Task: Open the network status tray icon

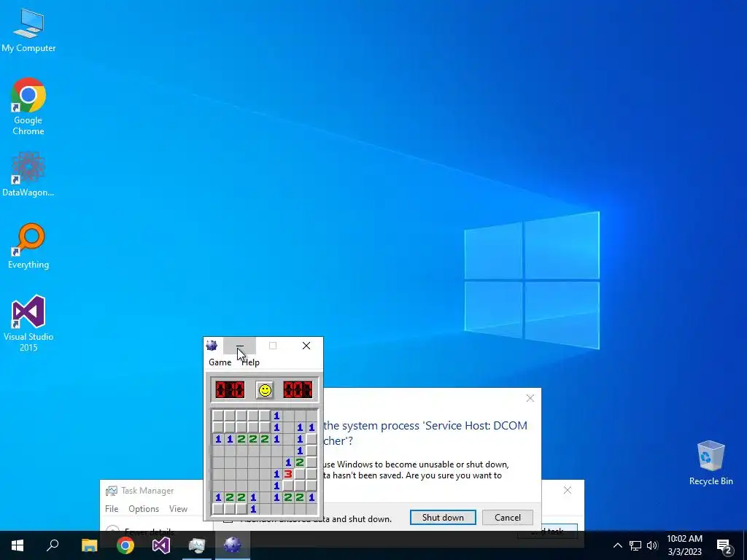Action: tap(635, 545)
